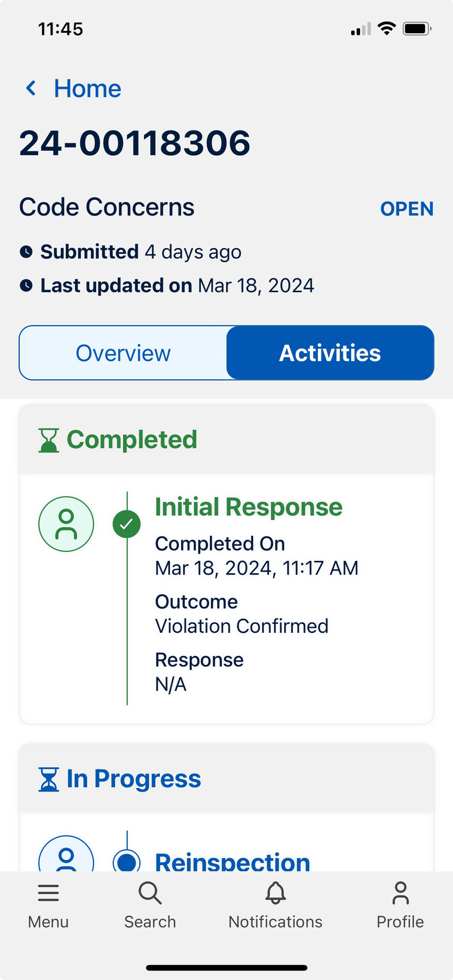Tap the back chevron beside Home
Viewport: 453px width, 980px height.
tap(32, 88)
